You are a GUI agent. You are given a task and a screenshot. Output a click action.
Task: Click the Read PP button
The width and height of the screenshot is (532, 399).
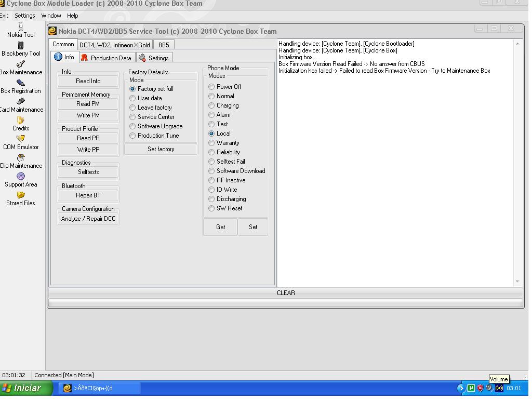(x=88, y=138)
